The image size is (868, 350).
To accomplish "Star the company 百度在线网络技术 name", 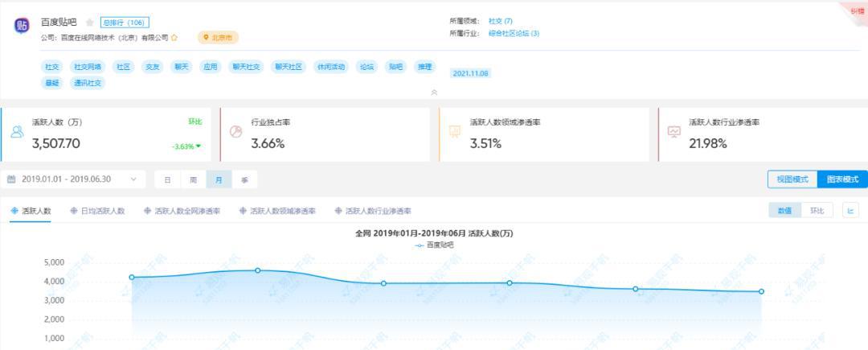I will [174, 38].
